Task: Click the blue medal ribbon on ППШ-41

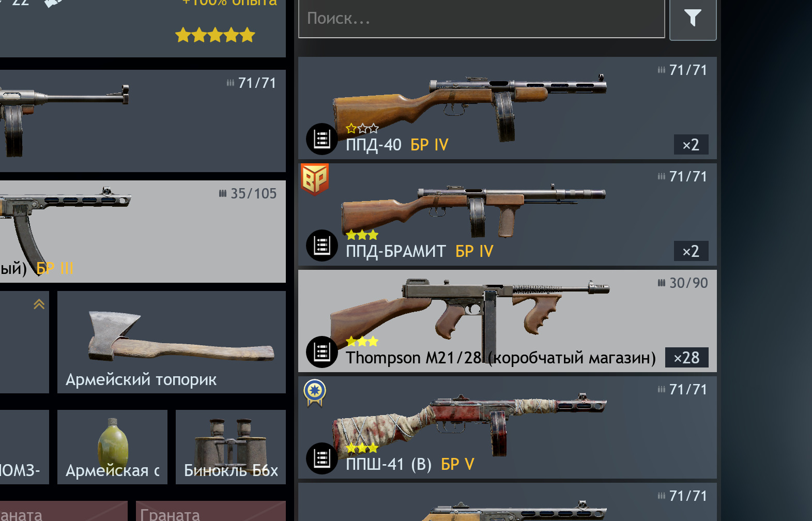Action: (315, 393)
